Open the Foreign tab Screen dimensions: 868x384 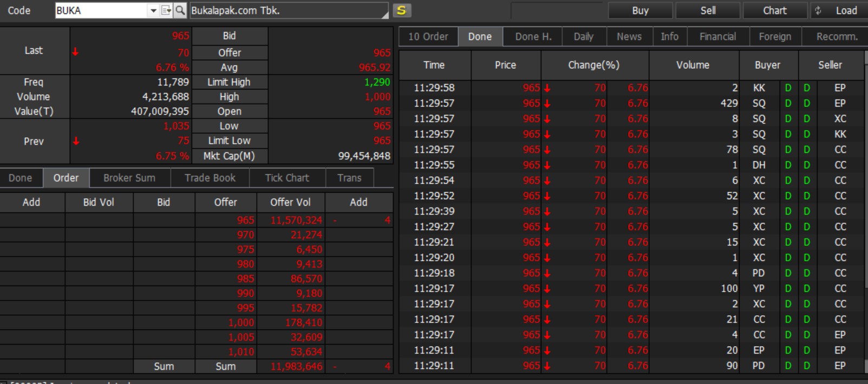coord(775,36)
